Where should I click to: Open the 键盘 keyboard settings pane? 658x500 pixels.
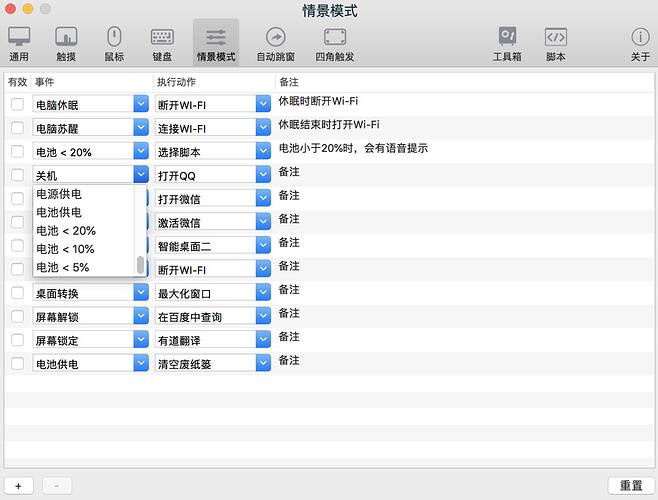tap(162, 43)
